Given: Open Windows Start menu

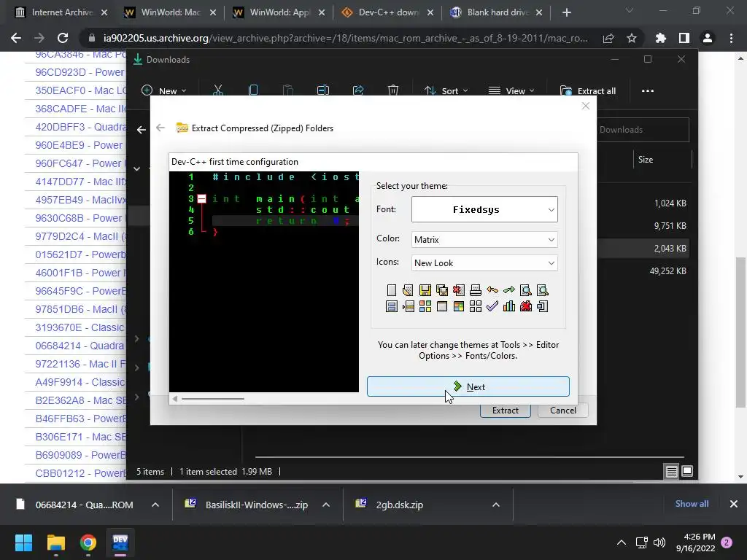Looking at the screenshot, I should coord(23,542).
